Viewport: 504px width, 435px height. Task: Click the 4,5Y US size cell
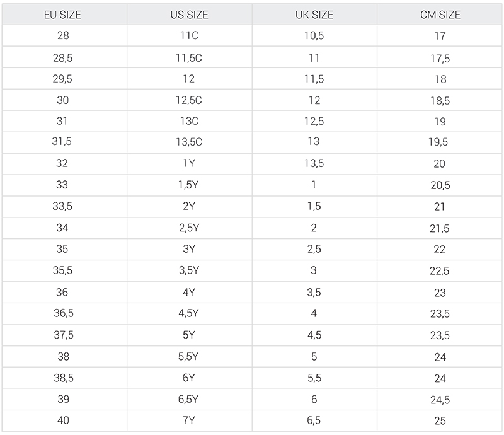tap(190, 313)
